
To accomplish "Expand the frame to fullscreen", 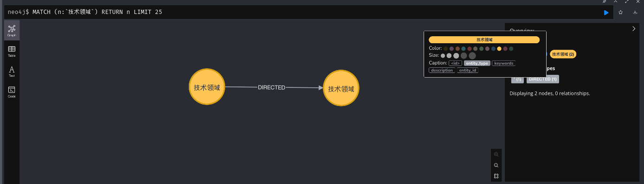I will coord(626,2).
